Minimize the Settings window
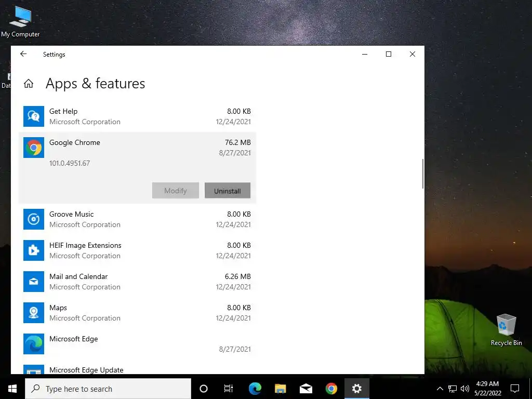The width and height of the screenshot is (532, 399). [x=365, y=54]
